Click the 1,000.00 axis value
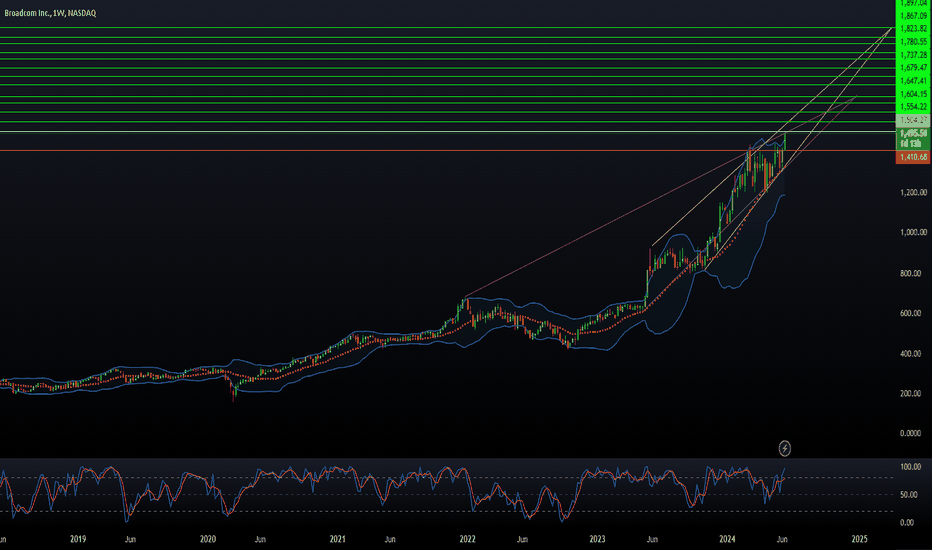The image size is (932, 550). tap(914, 232)
